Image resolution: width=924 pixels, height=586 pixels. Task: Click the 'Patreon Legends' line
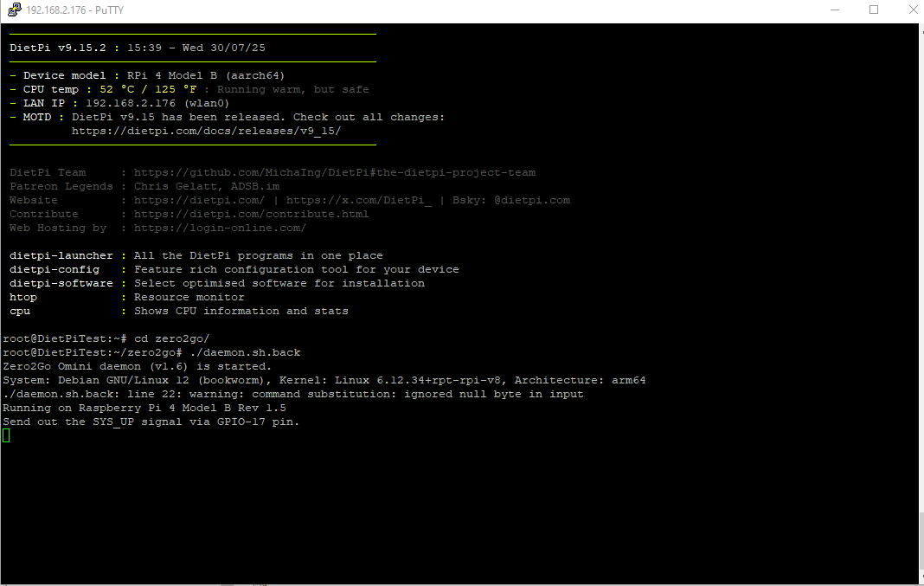click(144, 186)
